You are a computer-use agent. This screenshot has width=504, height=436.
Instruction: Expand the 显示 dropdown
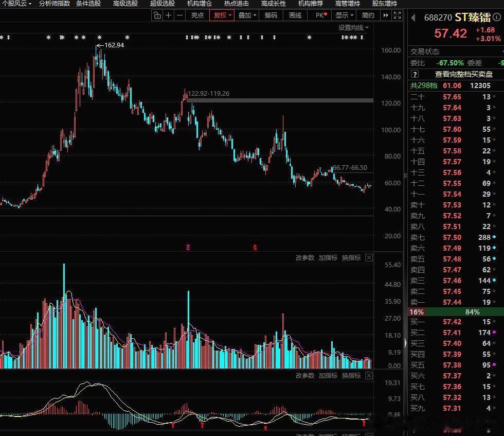click(344, 15)
